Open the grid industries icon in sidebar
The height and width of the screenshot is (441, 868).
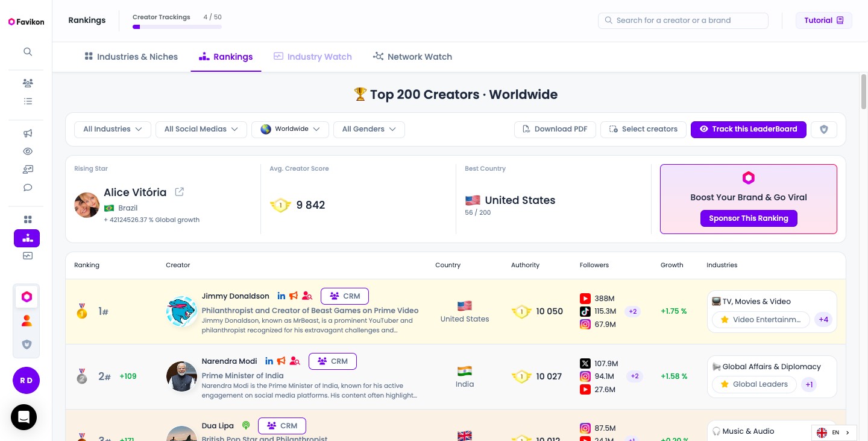point(28,220)
